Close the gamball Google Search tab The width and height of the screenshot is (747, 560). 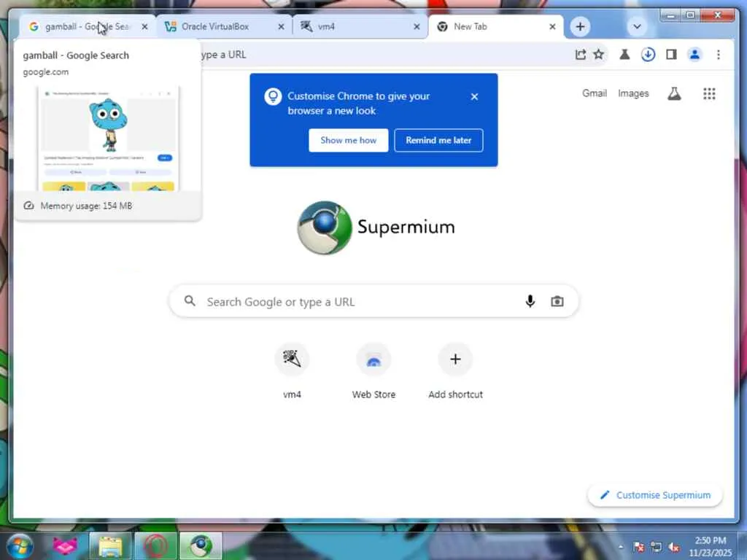[x=145, y=27]
